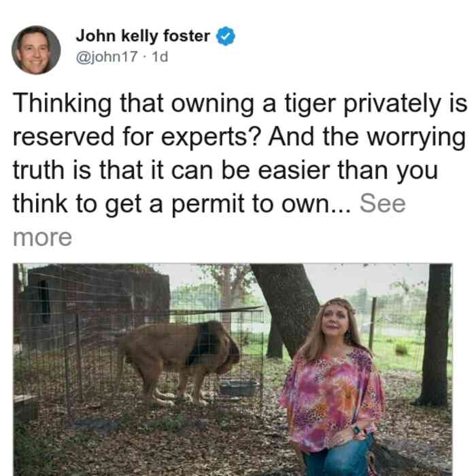
Task: Click the lion inside the photo
Action: pyautogui.click(x=179, y=362)
